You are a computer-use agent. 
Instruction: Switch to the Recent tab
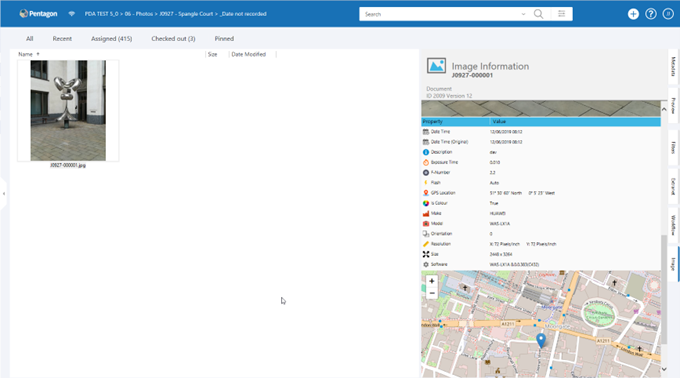tap(62, 39)
